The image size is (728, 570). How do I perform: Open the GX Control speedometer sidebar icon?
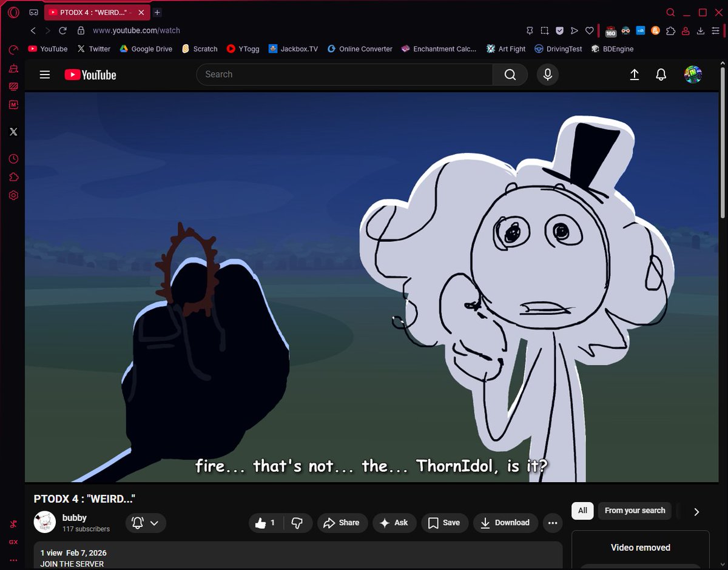[13, 50]
